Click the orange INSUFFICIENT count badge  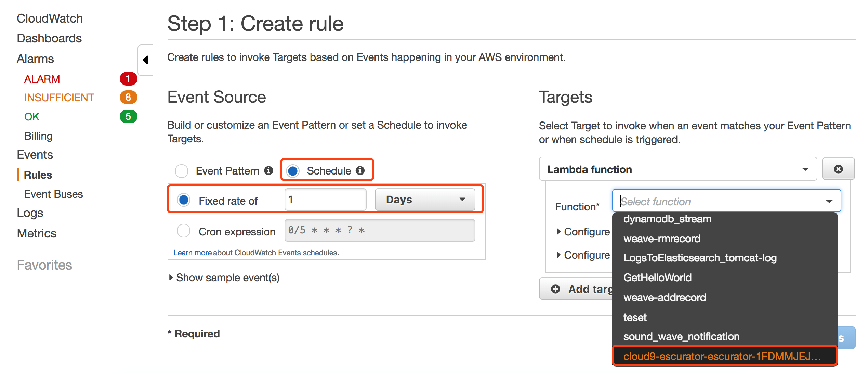point(128,98)
